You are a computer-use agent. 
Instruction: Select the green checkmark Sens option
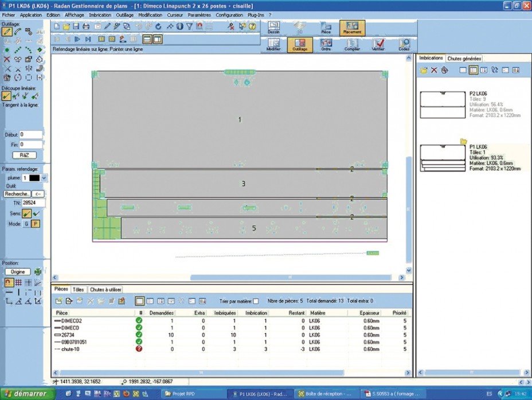point(36,213)
